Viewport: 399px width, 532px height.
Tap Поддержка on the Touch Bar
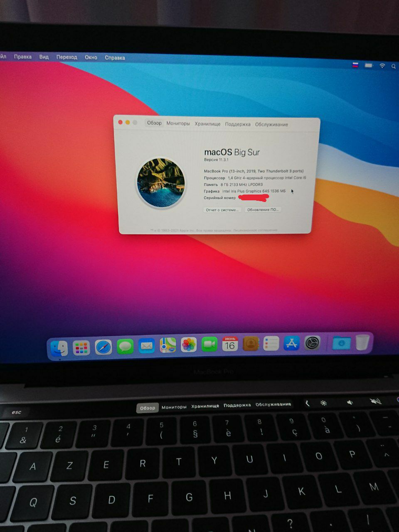(x=237, y=405)
